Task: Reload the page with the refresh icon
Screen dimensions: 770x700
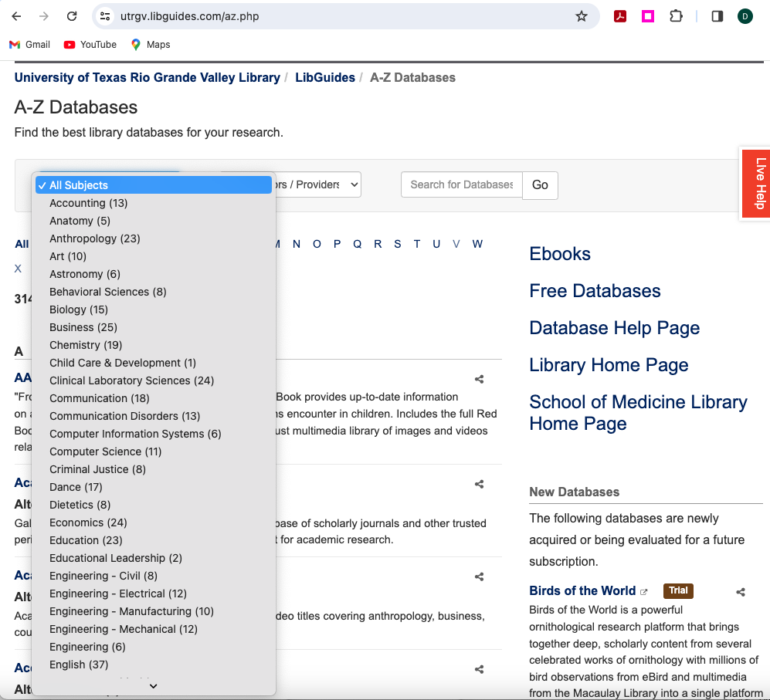Action: click(70, 15)
